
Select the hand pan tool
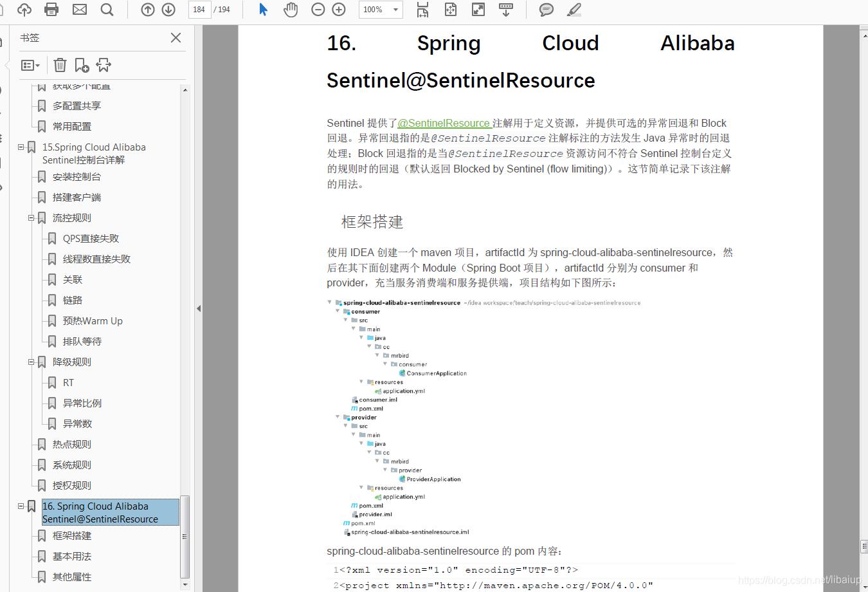[x=291, y=10]
